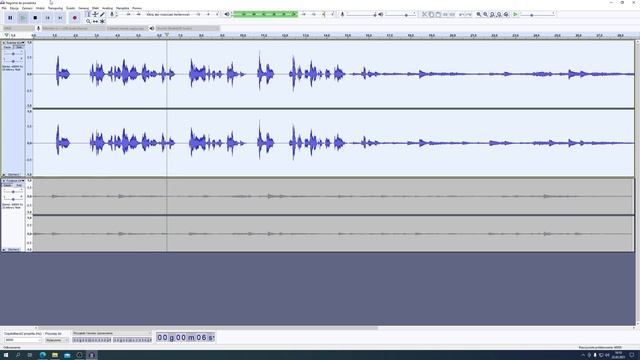Open first track name dropdown menu
Viewport: 640px width, 360px height.
point(15,43)
